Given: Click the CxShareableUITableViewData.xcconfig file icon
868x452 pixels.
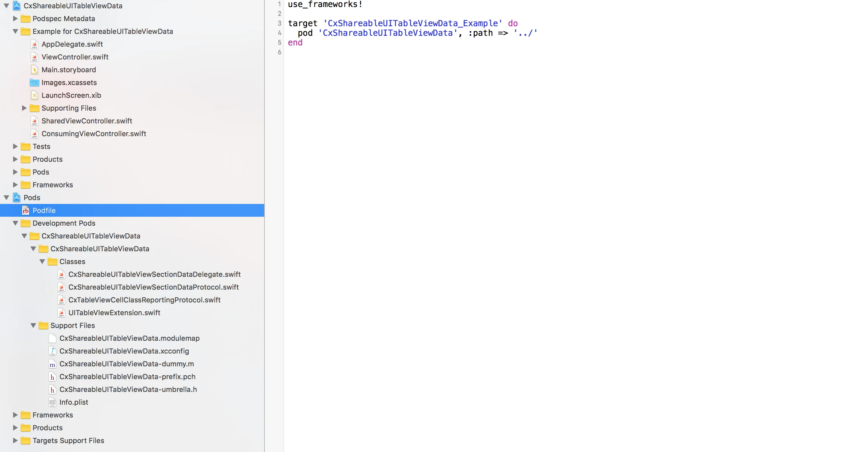Looking at the screenshot, I should click(x=52, y=351).
